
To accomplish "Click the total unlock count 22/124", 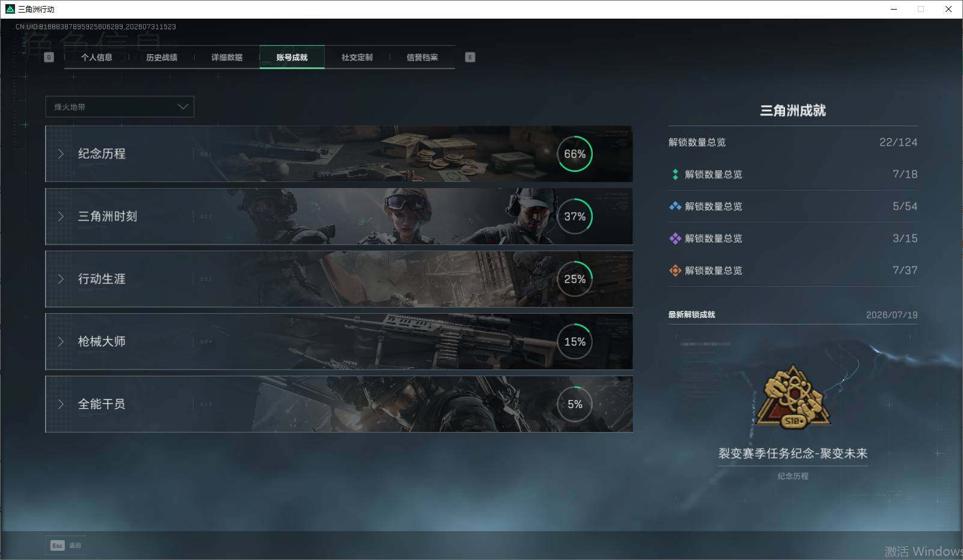I will [898, 142].
